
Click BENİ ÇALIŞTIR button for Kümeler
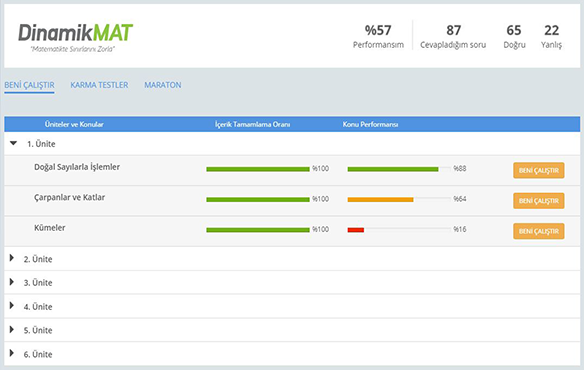coord(539,231)
